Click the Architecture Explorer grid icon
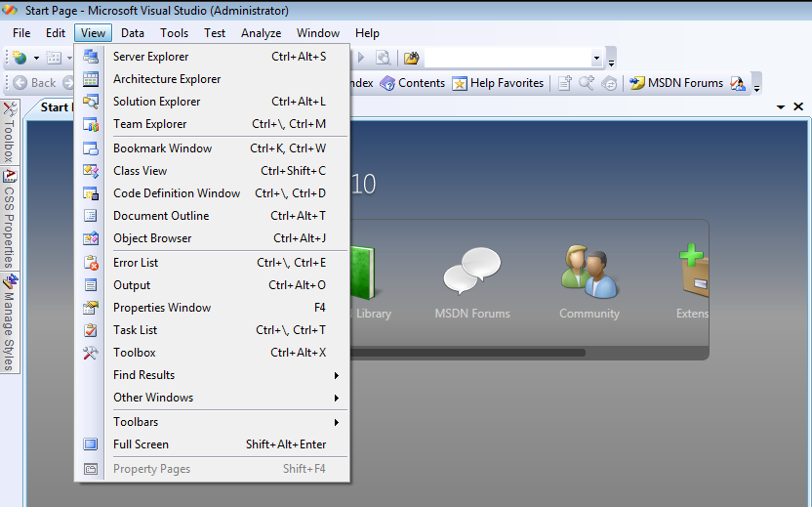The image size is (812, 507). click(x=91, y=79)
